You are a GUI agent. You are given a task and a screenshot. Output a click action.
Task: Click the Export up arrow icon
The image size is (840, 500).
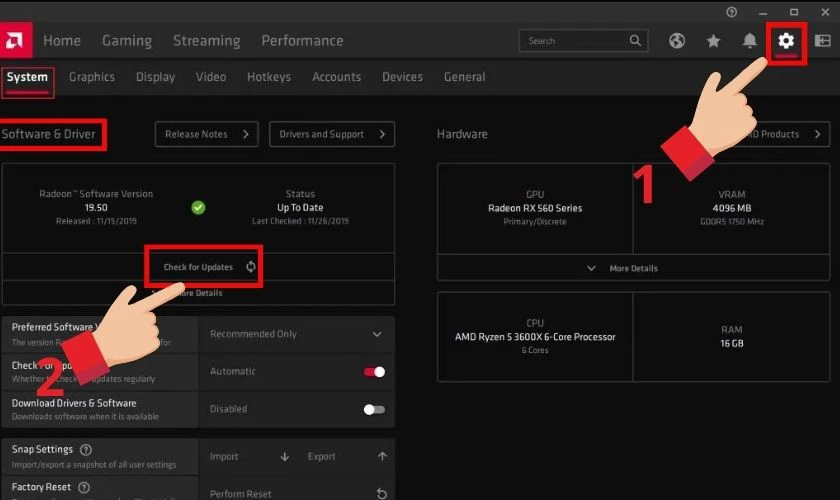point(382,456)
